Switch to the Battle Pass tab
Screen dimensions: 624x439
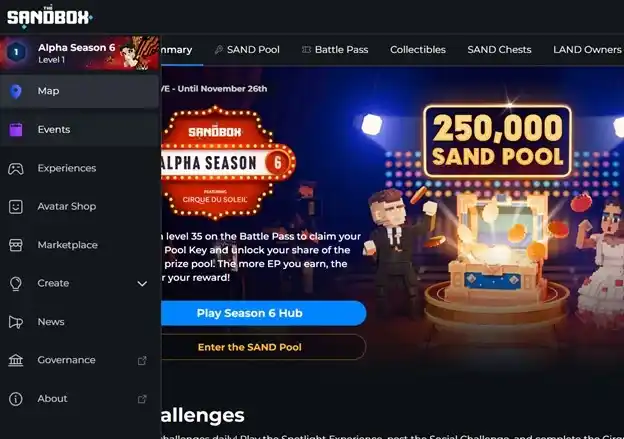(x=335, y=50)
